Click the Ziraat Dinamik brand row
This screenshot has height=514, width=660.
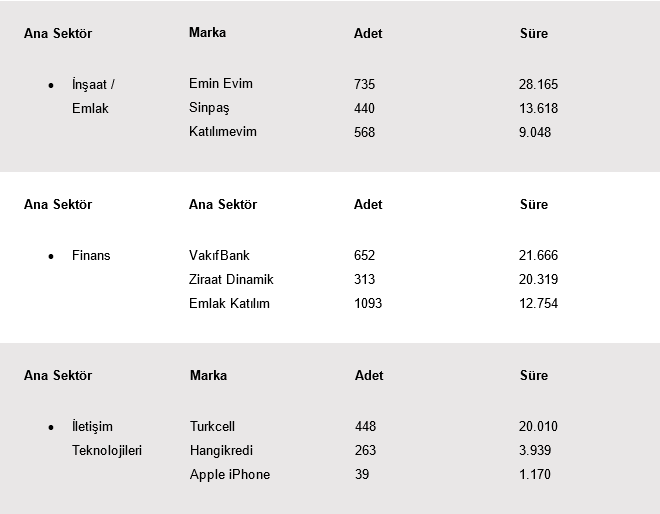click(231, 279)
